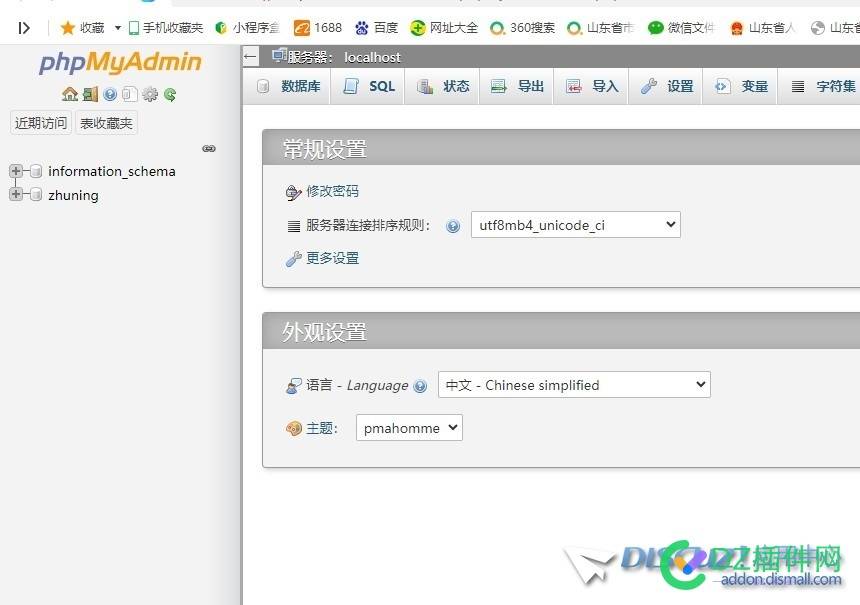860x605 pixels.
Task: Open the 设置 settings tab
Action: [666, 86]
